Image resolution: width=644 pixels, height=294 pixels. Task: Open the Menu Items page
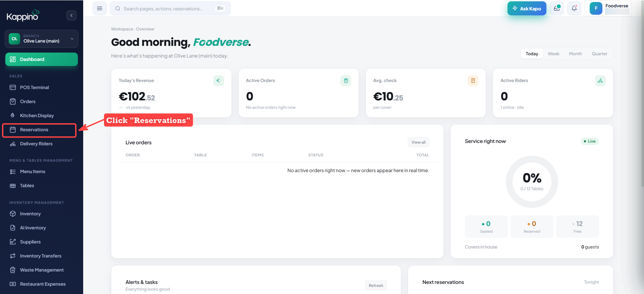[42, 171]
